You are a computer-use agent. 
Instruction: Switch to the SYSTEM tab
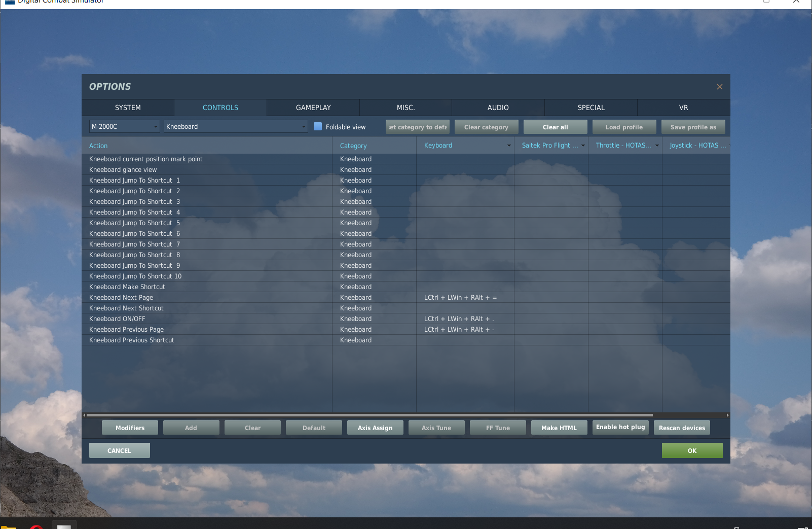(128, 108)
